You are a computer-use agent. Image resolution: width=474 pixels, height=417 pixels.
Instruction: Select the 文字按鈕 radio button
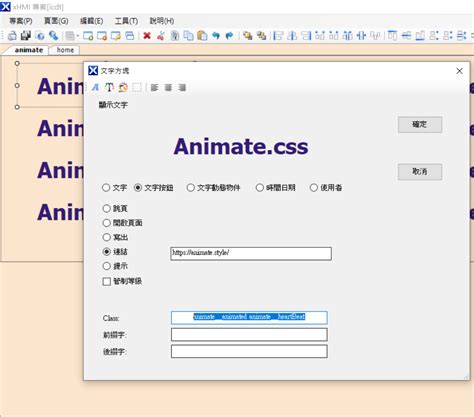click(x=153, y=188)
